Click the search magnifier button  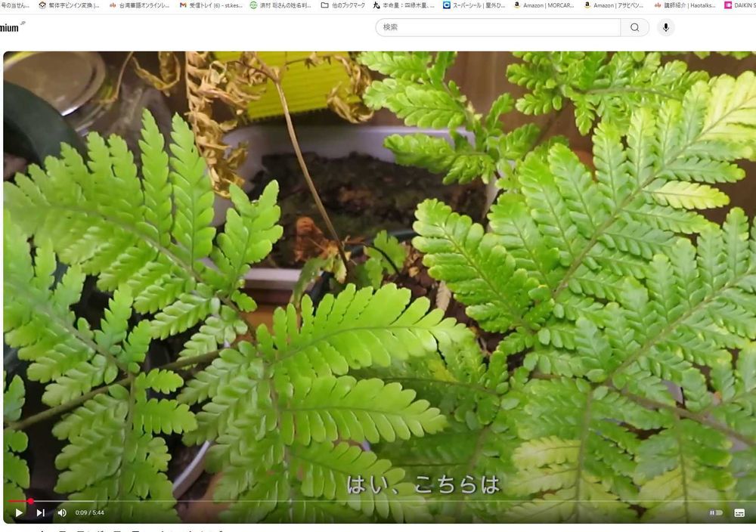pyautogui.click(x=634, y=27)
